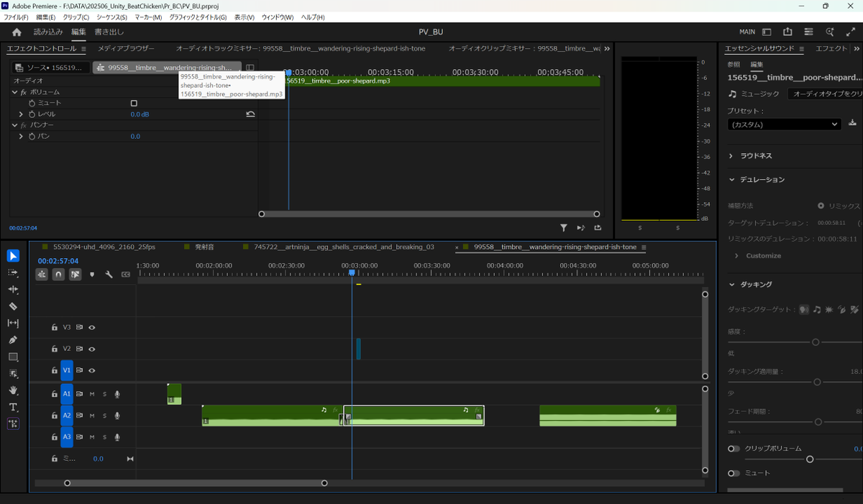Solo track A3 with S button
The image size is (863, 504).
pos(104,436)
